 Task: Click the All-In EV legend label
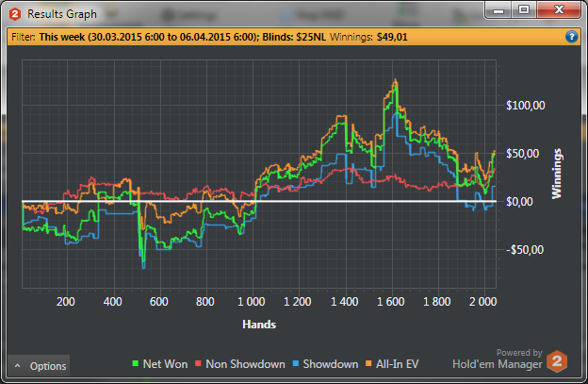[x=397, y=364]
